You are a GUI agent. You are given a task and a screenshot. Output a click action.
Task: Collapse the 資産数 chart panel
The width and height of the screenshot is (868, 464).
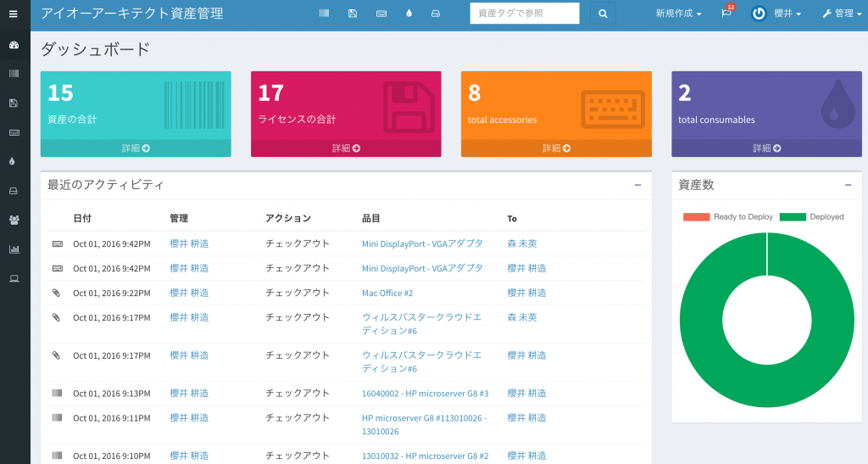tap(848, 185)
